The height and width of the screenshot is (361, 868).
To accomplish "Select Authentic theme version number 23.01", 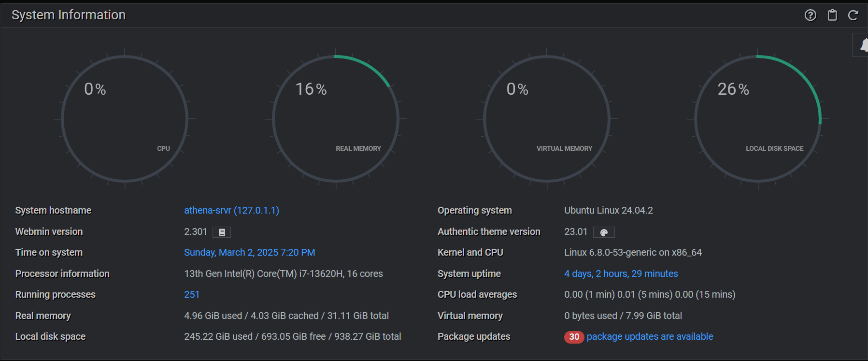I will [x=576, y=231].
